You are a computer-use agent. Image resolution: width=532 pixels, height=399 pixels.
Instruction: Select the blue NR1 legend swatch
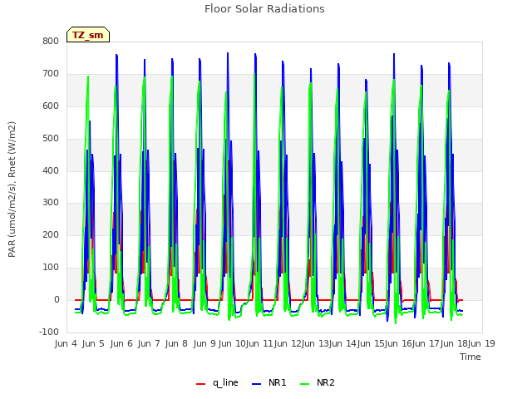pos(257,383)
